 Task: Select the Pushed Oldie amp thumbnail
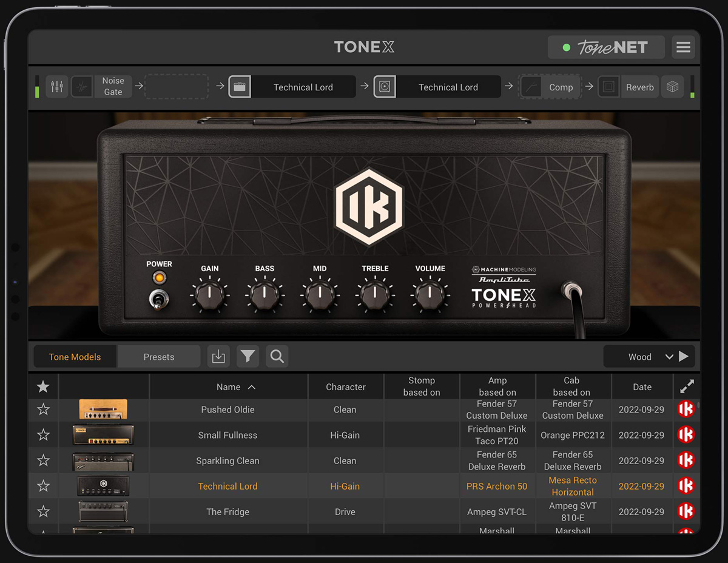tap(103, 410)
